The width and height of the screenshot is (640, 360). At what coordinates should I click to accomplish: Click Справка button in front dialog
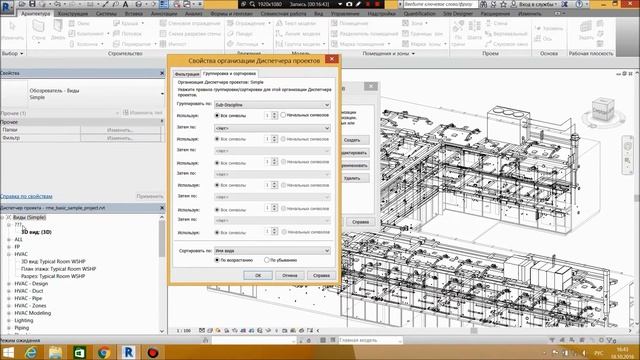point(321,276)
